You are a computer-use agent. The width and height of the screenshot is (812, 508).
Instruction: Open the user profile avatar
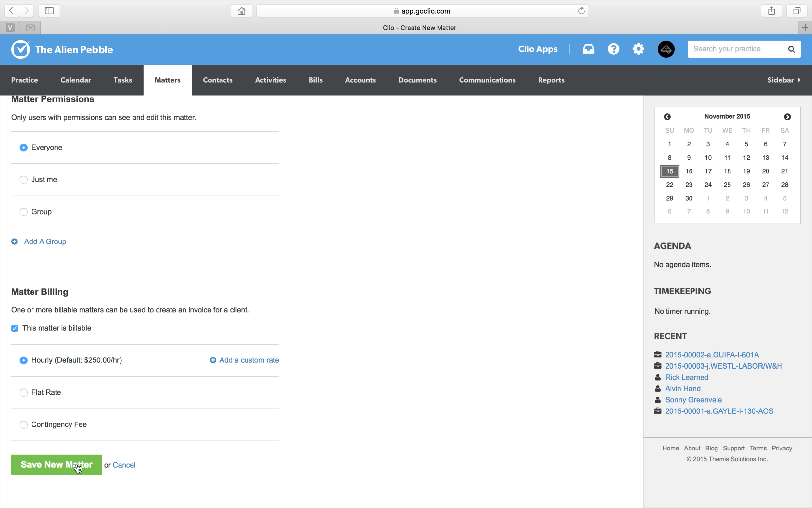coord(666,49)
